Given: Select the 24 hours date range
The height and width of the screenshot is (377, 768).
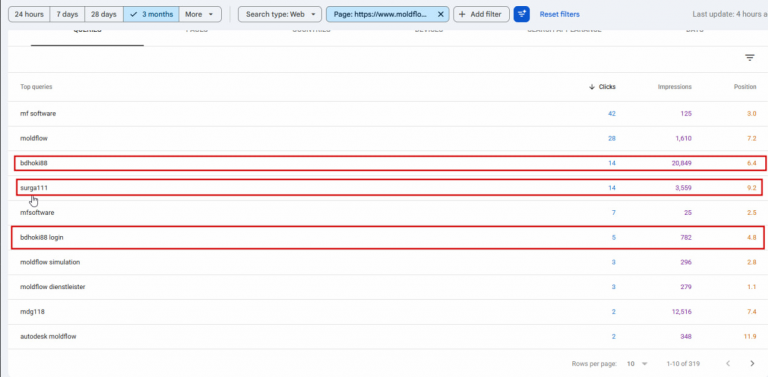Looking at the screenshot, I should 29,14.
